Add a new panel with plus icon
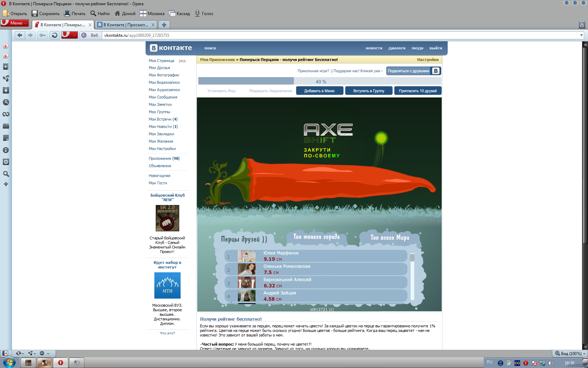Viewport: 588px width, 368px height. click(6, 184)
